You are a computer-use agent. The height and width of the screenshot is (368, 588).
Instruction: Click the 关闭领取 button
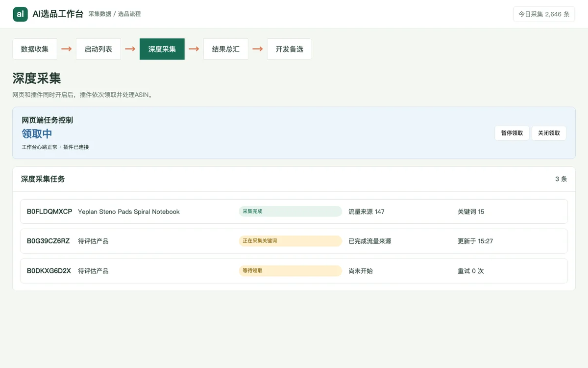pos(549,133)
